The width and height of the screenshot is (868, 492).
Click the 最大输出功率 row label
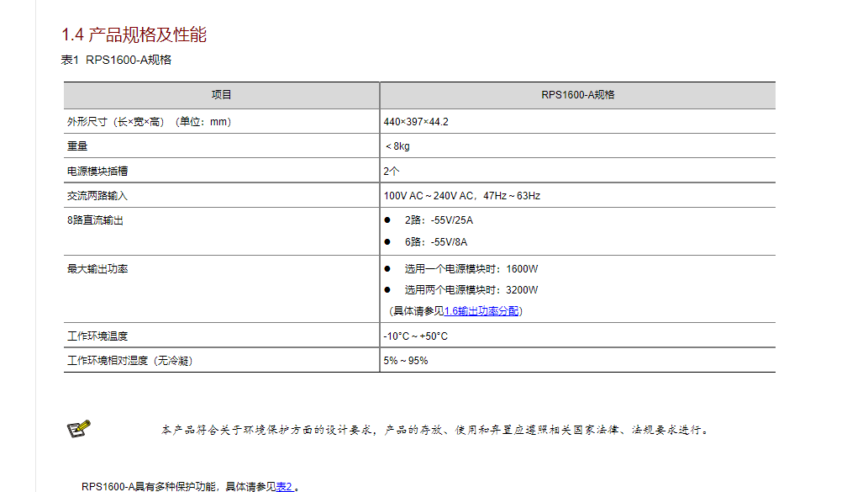(97, 269)
